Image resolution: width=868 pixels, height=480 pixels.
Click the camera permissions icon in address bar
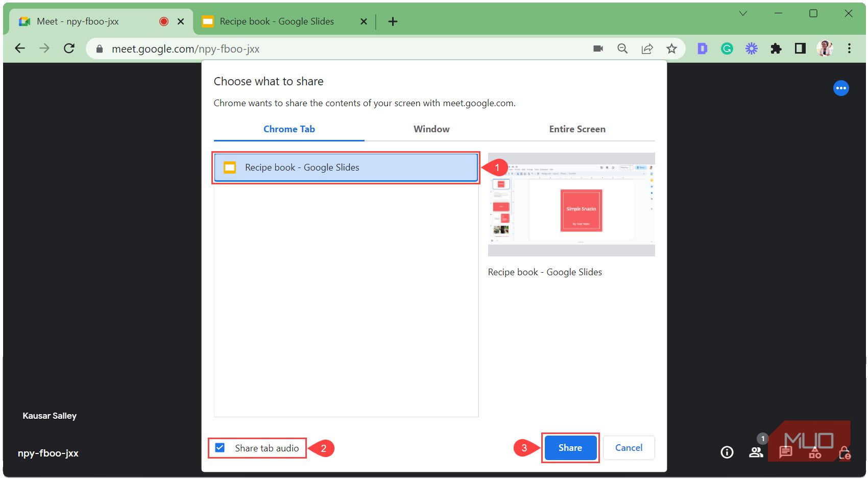597,48
